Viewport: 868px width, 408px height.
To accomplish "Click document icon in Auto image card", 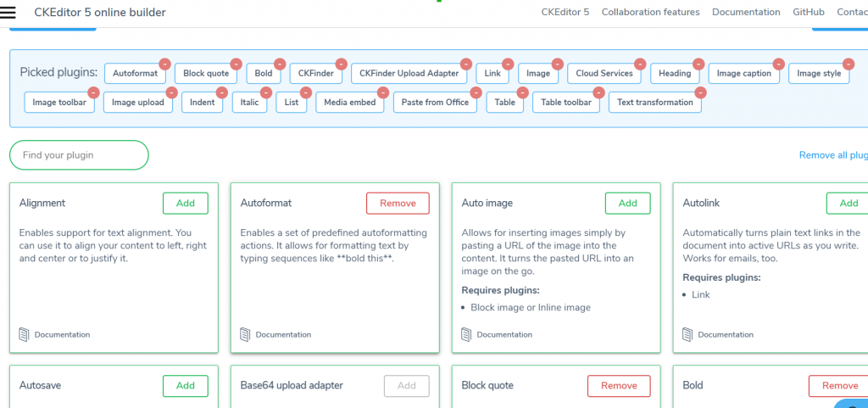I will pyautogui.click(x=467, y=334).
